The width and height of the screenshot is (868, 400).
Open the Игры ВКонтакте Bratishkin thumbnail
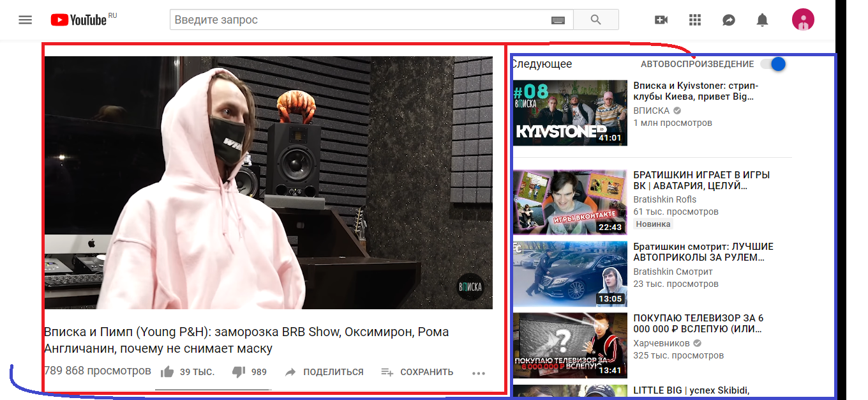tap(570, 203)
